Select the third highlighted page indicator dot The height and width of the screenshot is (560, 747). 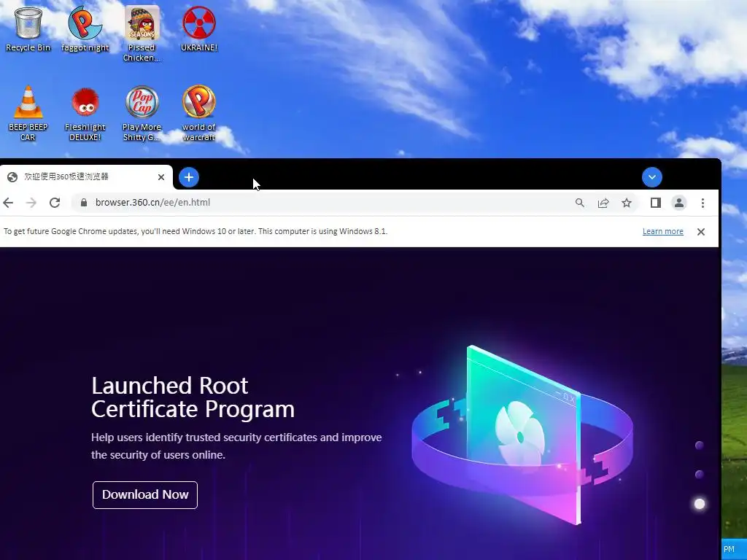coord(700,504)
